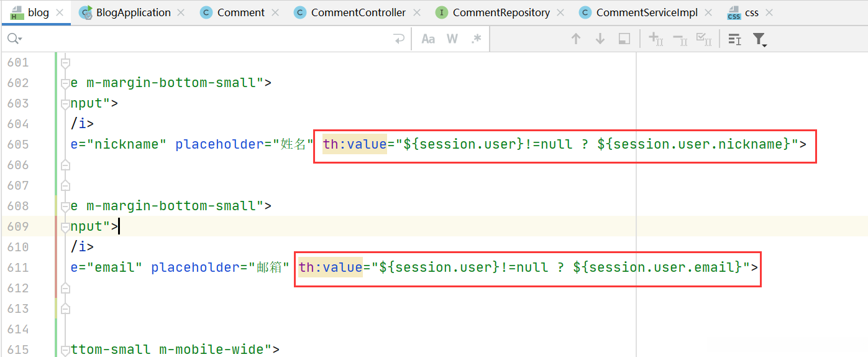The height and width of the screenshot is (357, 868).
Task: Collapse the fold marker on line 603
Action: pos(65,104)
